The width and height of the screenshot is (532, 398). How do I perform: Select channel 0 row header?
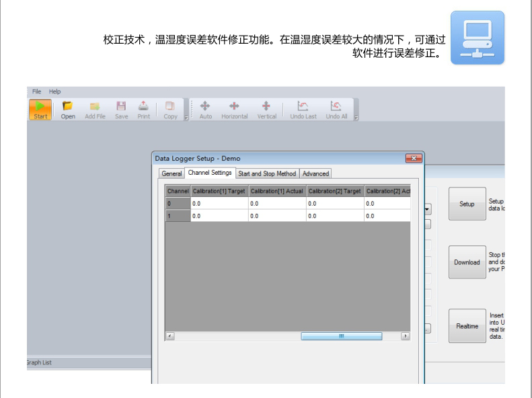[x=178, y=204]
